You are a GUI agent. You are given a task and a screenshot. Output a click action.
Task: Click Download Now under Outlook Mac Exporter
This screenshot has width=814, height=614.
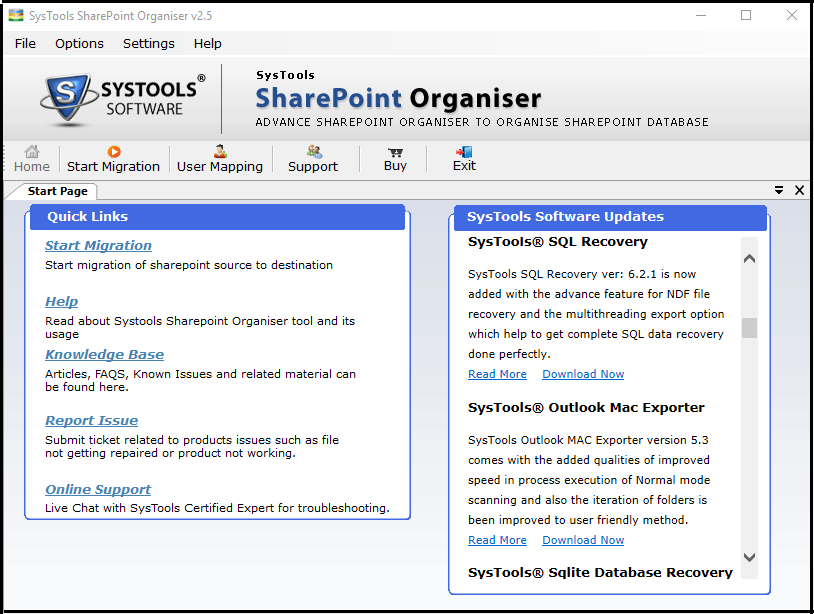pos(583,540)
